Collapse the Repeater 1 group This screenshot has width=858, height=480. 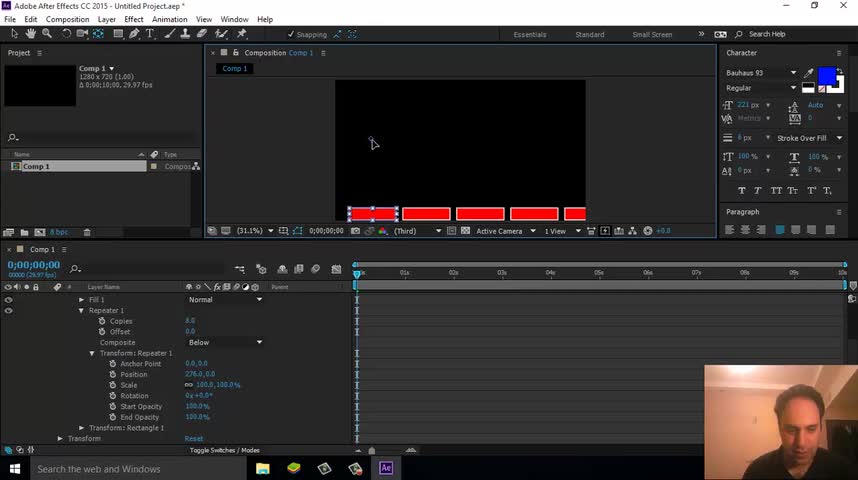pyautogui.click(x=81, y=310)
